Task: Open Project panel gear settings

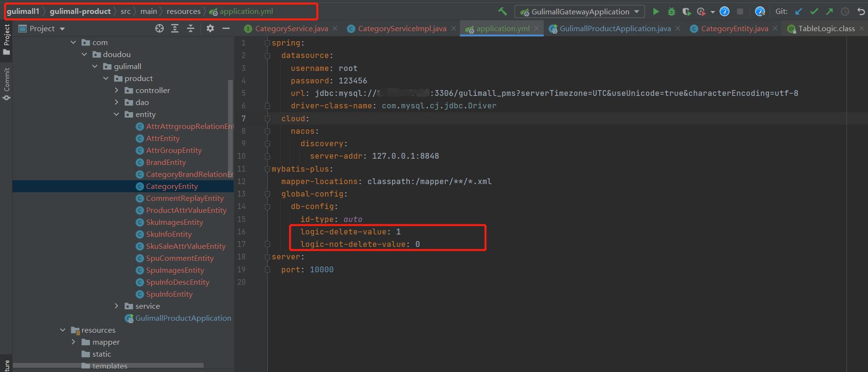Action: click(210, 29)
